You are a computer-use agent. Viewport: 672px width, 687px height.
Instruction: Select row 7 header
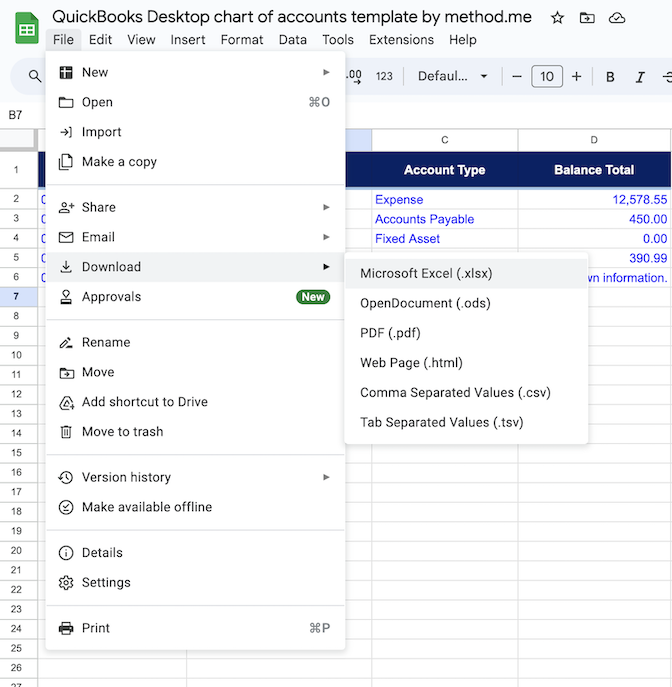pyautogui.click(x=18, y=296)
